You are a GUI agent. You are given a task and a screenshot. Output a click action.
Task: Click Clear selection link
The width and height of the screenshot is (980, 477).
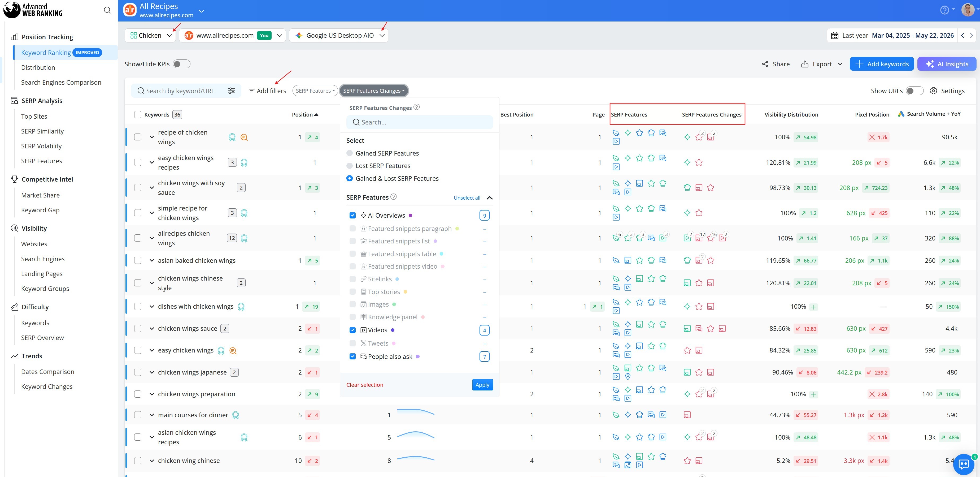[x=364, y=384]
